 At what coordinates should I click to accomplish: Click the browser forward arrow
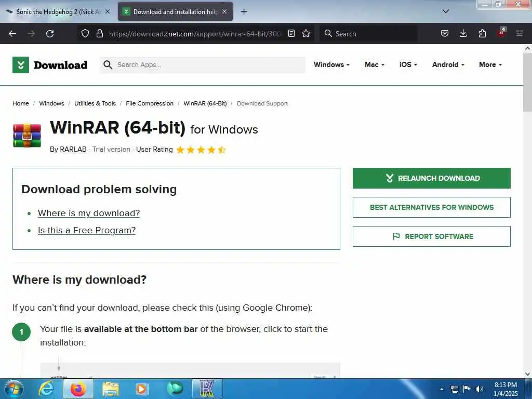coord(31,34)
